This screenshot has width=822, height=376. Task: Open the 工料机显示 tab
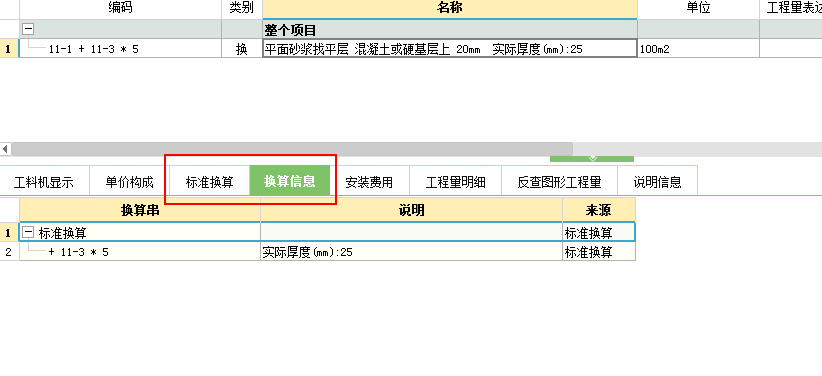click(44, 182)
